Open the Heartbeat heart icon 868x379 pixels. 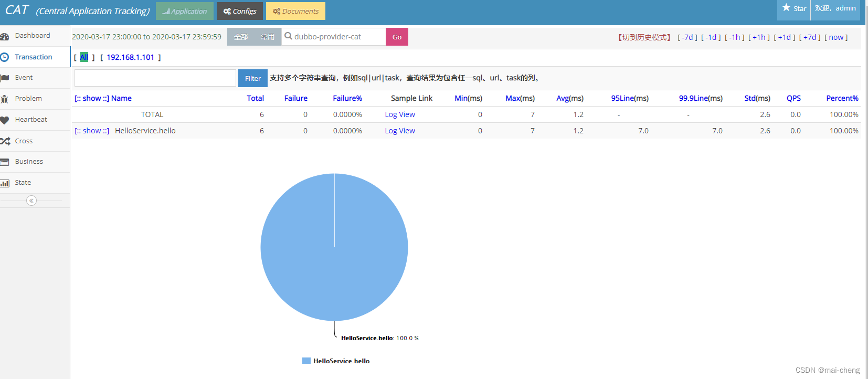[5, 120]
